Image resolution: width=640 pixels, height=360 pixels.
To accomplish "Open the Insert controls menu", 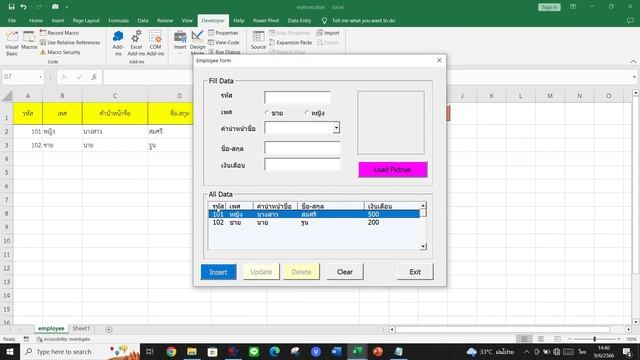I will 180,41.
